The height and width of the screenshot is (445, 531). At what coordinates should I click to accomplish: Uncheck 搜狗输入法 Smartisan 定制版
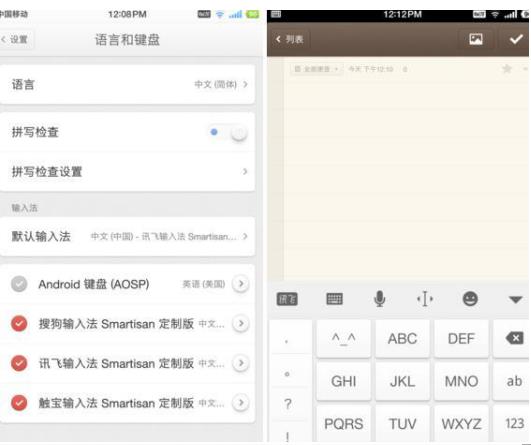[19, 323]
